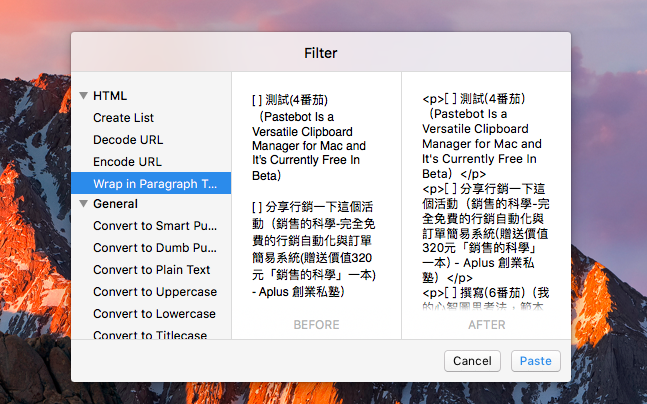Choose the Decode URL filter
The width and height of the screenshot is (647, 404).
coord(128,140)
